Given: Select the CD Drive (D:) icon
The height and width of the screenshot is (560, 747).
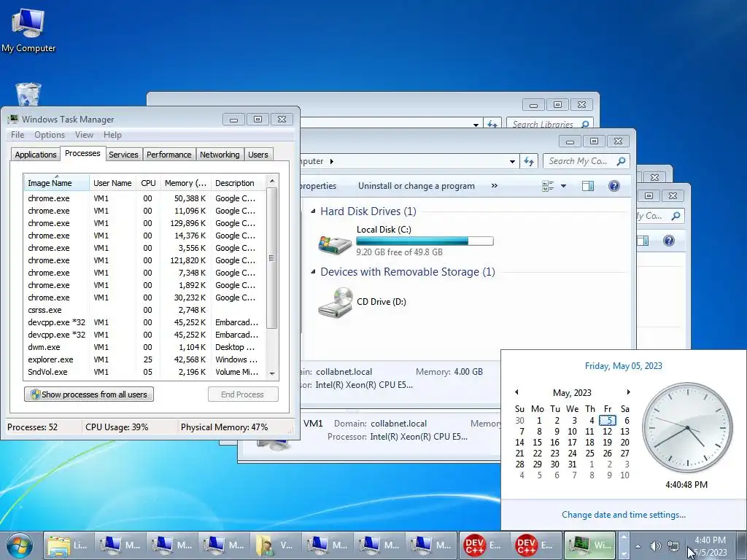Looking at the screenshot, I should 336,302.
